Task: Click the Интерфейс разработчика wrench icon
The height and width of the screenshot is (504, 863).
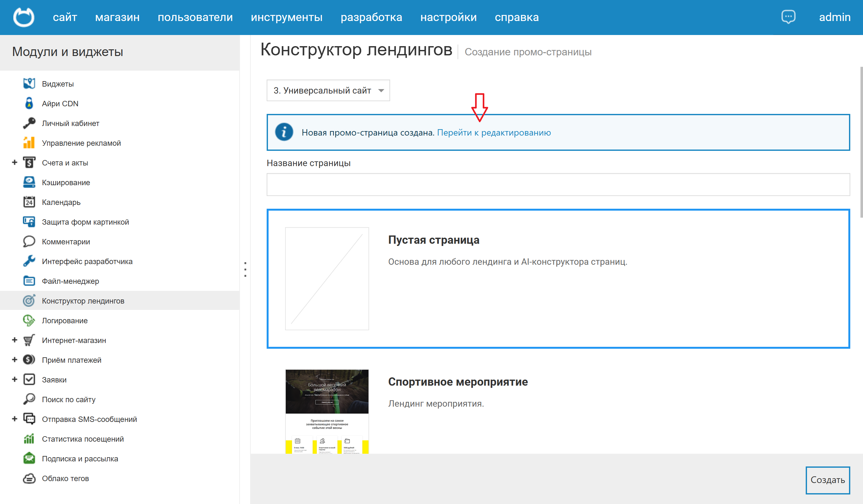Action: [29, 261]
